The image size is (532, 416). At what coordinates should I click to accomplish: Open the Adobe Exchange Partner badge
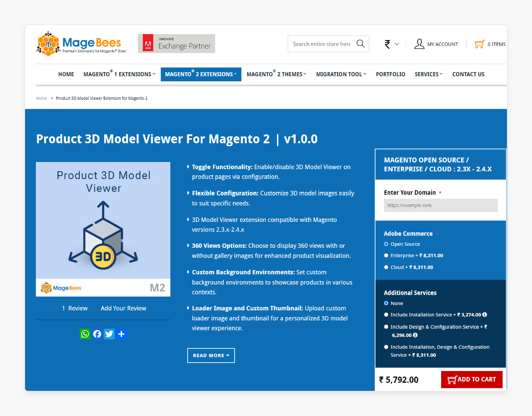click(x=176, y=44)
